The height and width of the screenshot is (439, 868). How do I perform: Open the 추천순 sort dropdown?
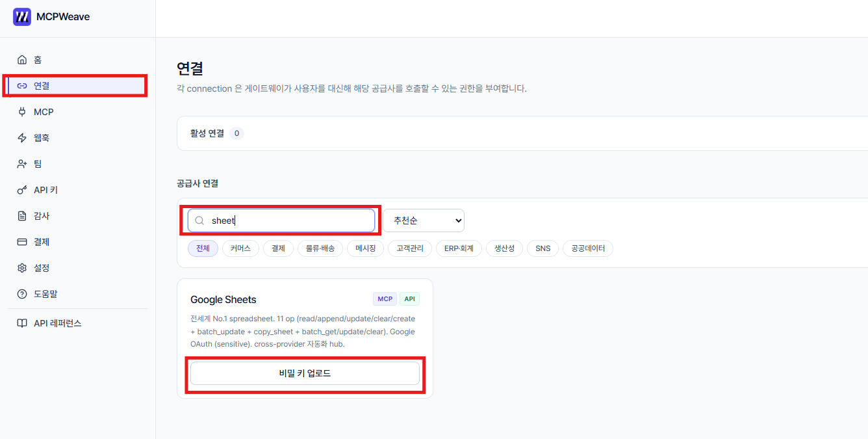click(424, 220)
